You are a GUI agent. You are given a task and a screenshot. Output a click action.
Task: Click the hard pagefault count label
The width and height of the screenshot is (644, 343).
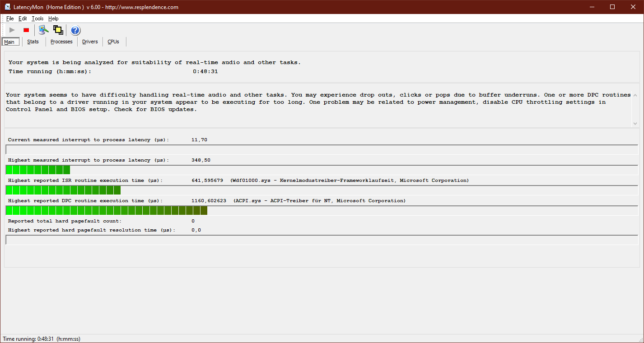65,221
